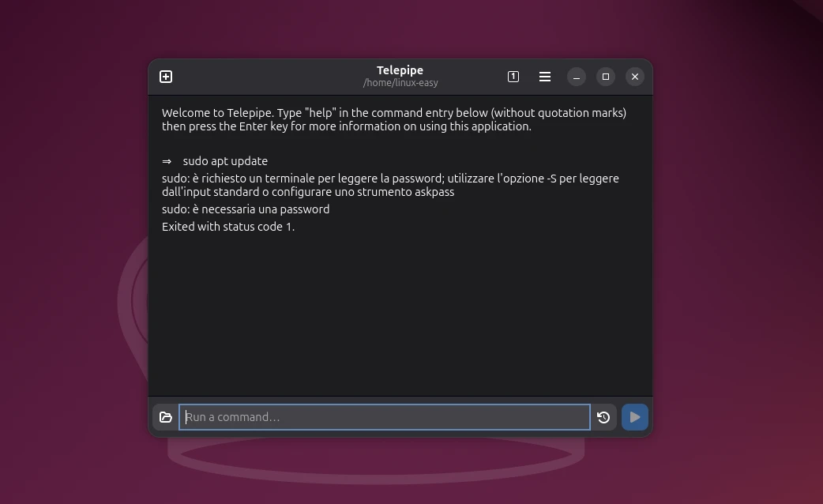Click the "Exited with status code 1." message
This screenshot has width=823, height=504.
click(228, 227)
